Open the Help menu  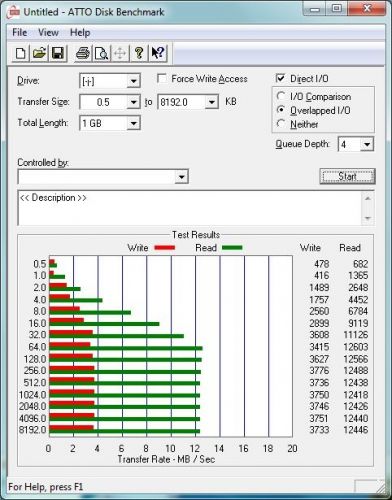80,33
